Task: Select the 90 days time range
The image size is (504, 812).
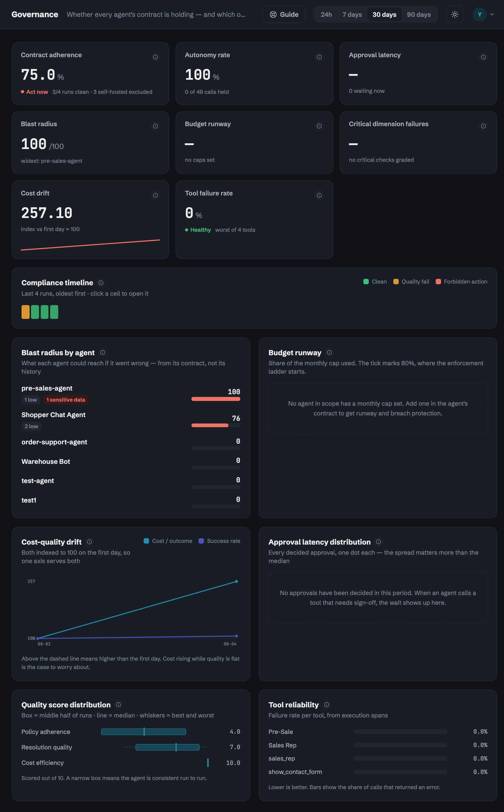Action: click(419, 14)
